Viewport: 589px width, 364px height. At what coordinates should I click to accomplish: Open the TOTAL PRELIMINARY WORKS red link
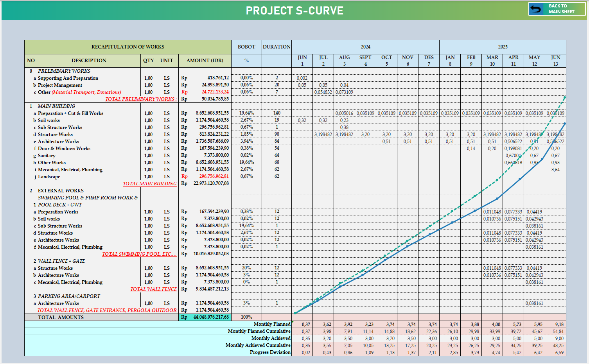pos(141,99)
